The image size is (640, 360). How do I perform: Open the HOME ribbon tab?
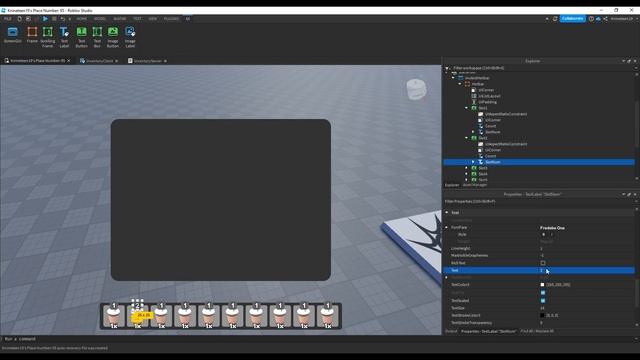click(81, 19)
